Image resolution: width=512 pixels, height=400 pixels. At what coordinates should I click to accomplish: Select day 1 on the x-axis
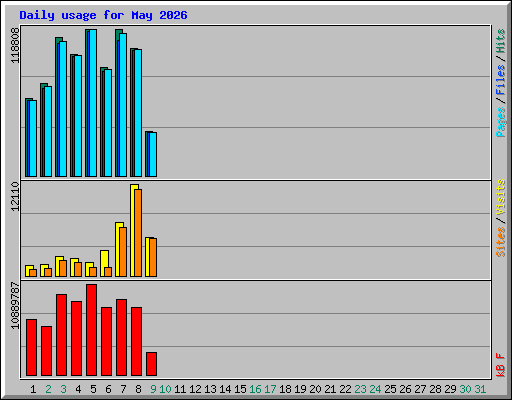click(33, 389)
